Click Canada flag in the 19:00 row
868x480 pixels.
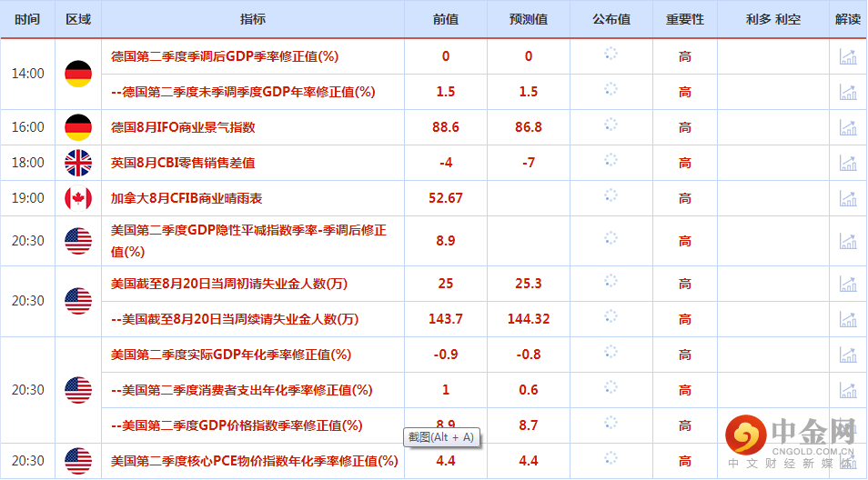pos(78,198)
